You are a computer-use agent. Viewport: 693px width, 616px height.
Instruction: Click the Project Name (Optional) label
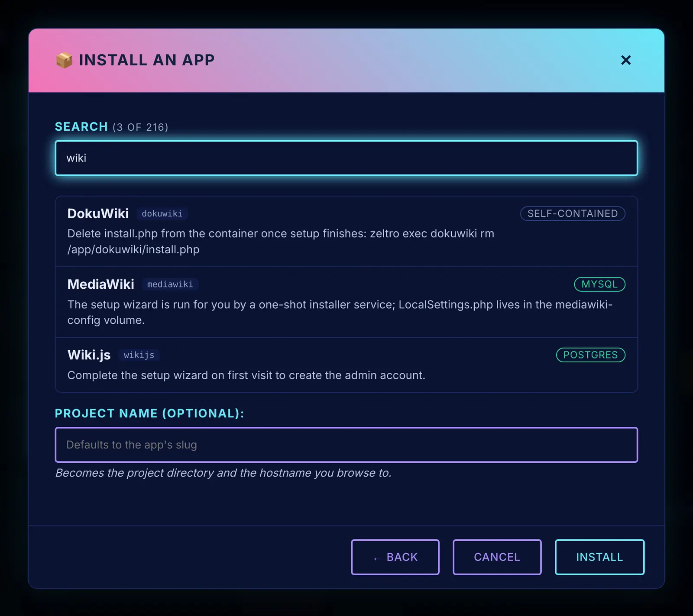tap(149, 413)
